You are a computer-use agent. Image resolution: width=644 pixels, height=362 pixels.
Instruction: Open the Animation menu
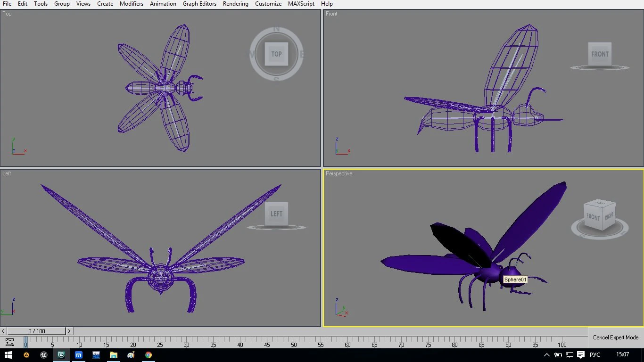tap(163, 4)
